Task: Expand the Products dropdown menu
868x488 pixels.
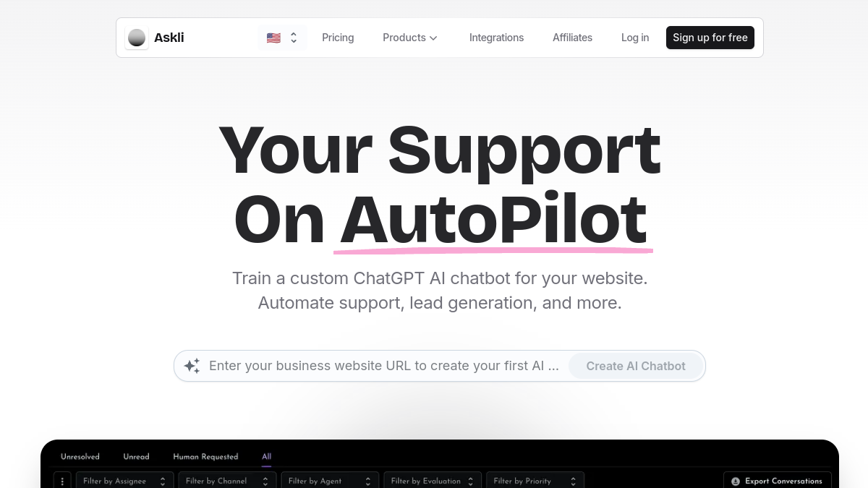Action: [x=410, y=38]
